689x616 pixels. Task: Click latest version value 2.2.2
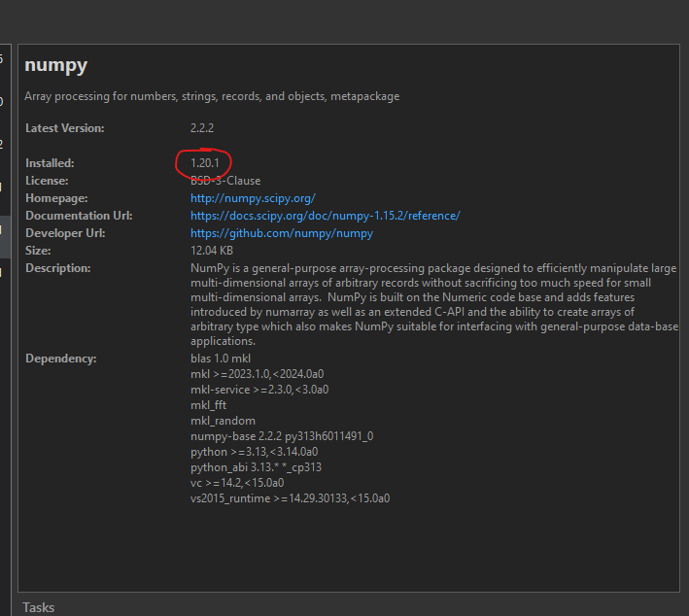[x=202, y=128]
